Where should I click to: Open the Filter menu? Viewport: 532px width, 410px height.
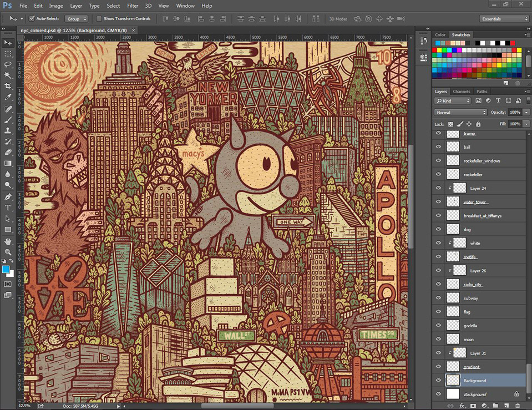pos(133,6)
